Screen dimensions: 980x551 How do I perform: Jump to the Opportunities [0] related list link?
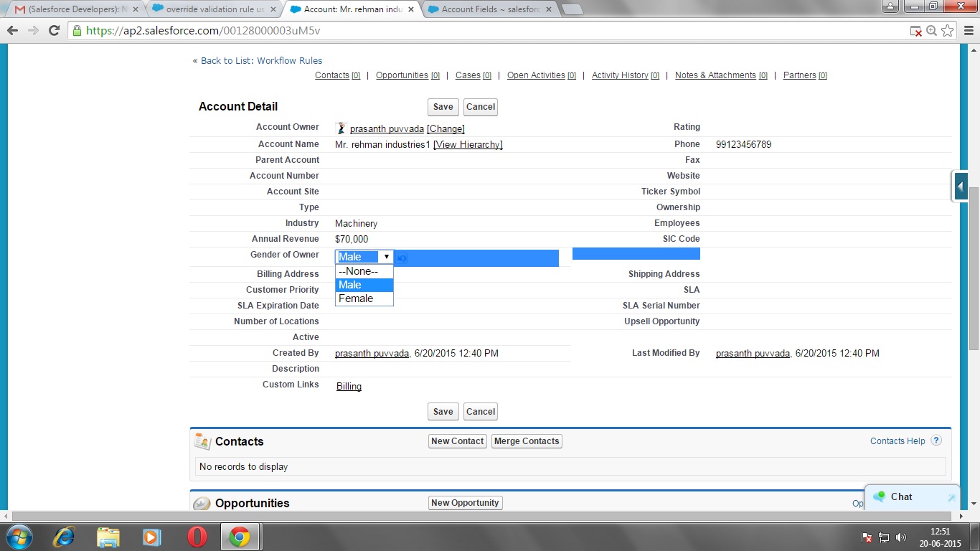pyautogui.click(x=407, y=75)
